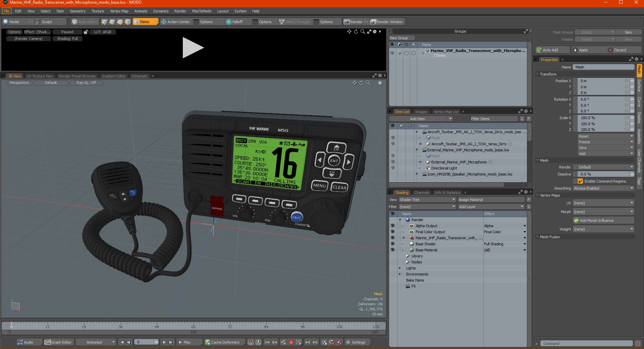
Task: Click the command record button icon
Action: (x=638, y=343)
